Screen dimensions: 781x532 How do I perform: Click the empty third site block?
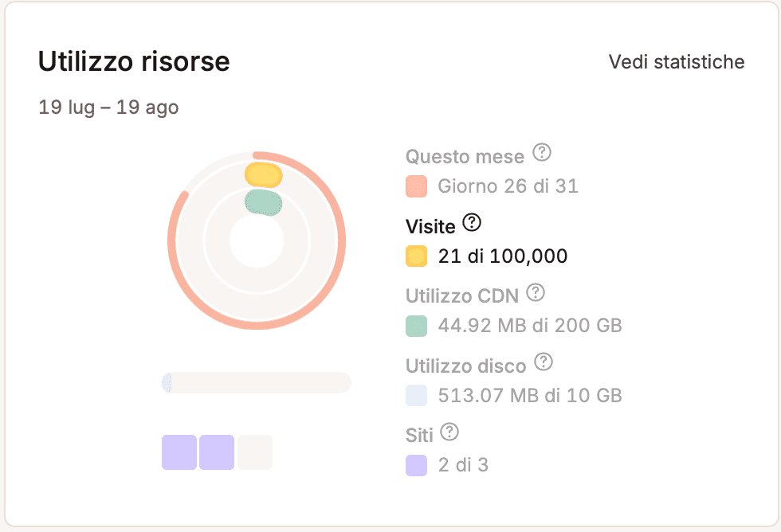click(x=255, y=452)
